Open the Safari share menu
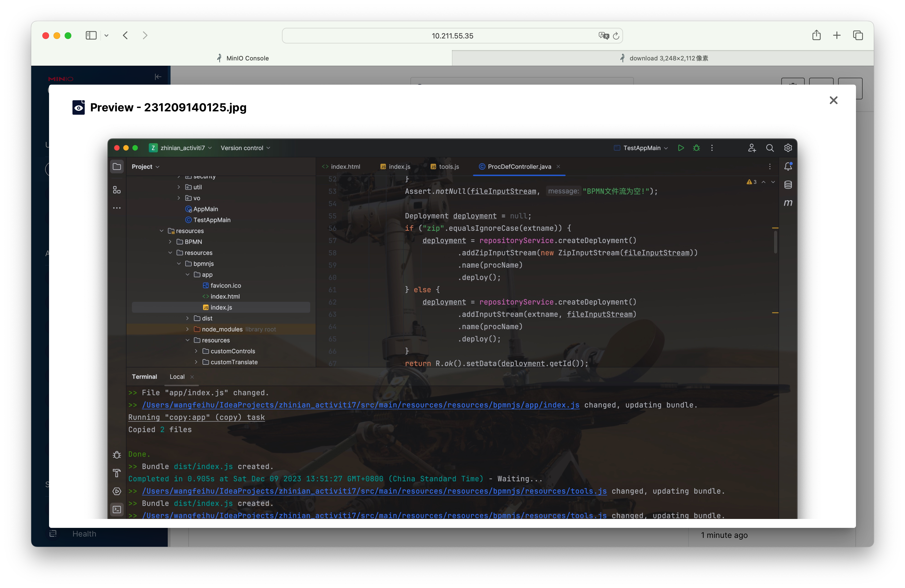905x588 pixels. 816,35
